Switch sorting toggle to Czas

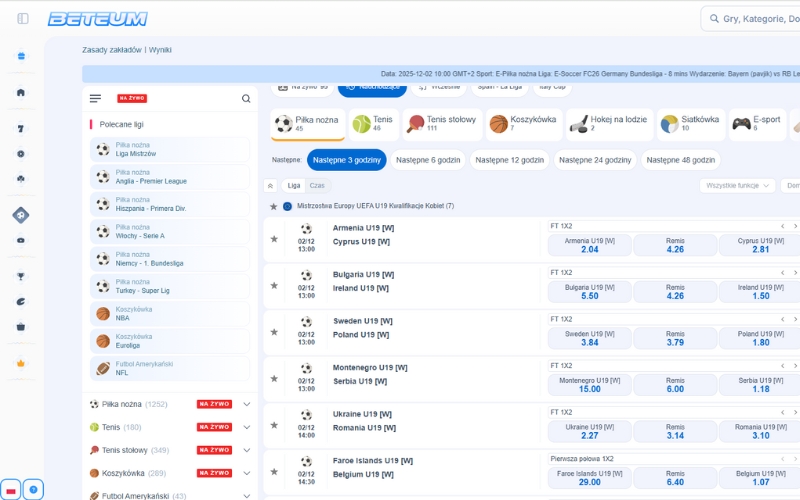(x=317, y=186)
